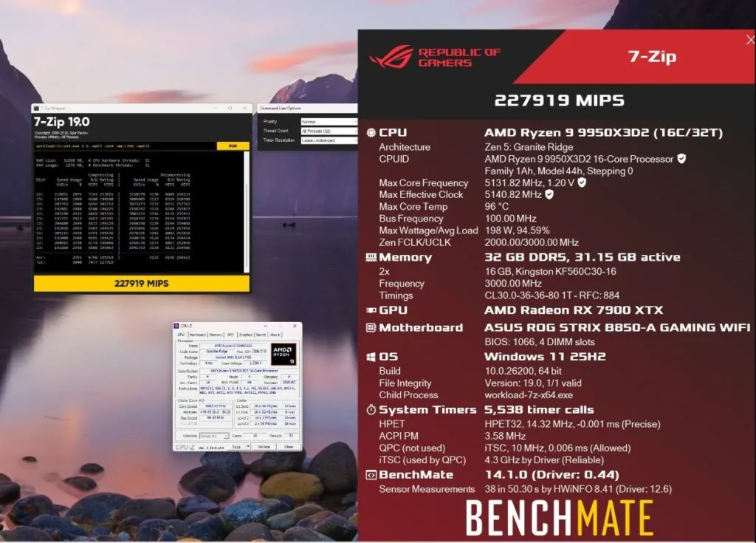This screenshot has width=756, height=543.
Task: Click the Memory chip icon in BenchMate panel
Action: (371, 258)
